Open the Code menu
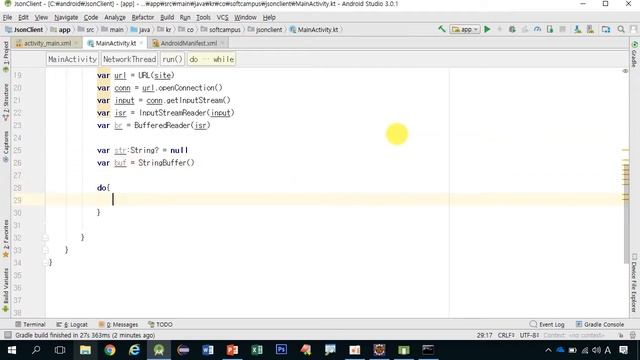Viewport: 640px width, 360px height. (x=91, y=17)
